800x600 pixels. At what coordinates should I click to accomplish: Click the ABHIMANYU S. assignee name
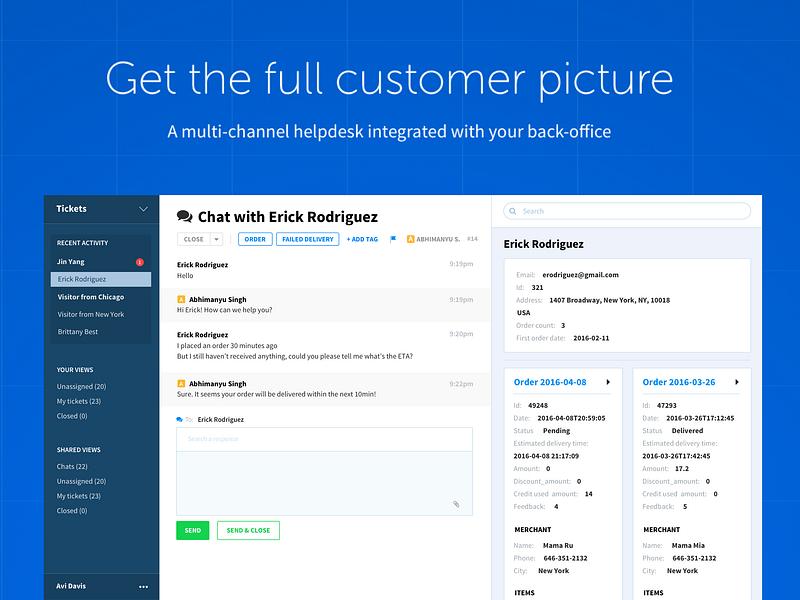point(438,239)
